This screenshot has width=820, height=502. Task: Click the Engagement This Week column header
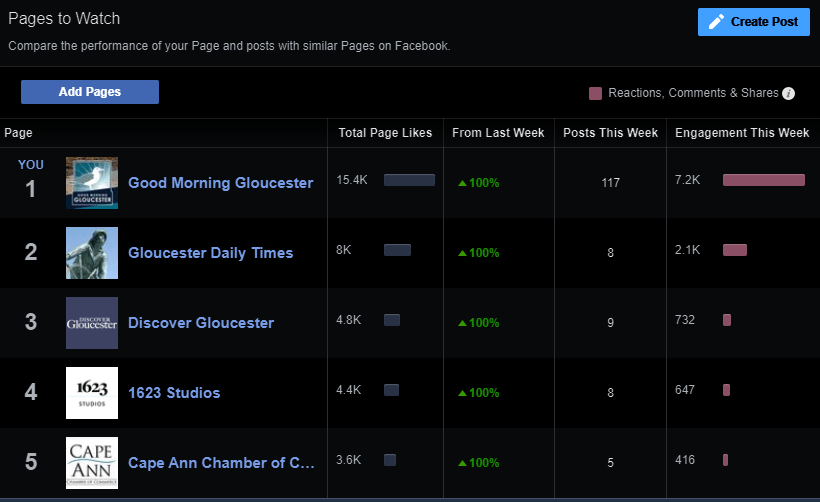tap(742, 133)
